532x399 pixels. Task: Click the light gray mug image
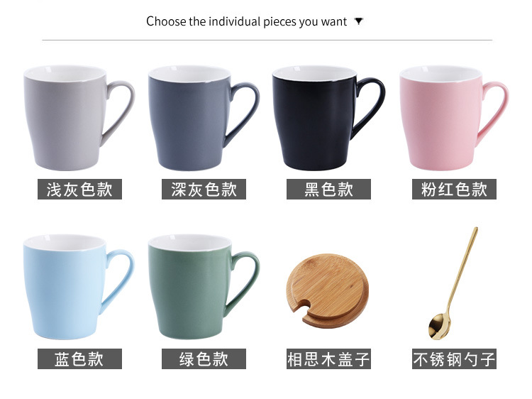(79, 117)
